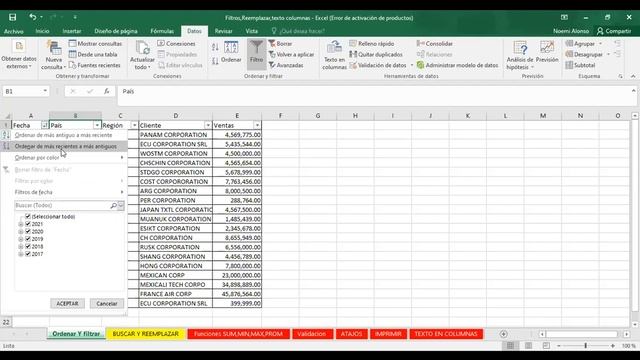Screen dimensions: 640x360
Task: Click Relleno rápido
Action: pos(372,44)
